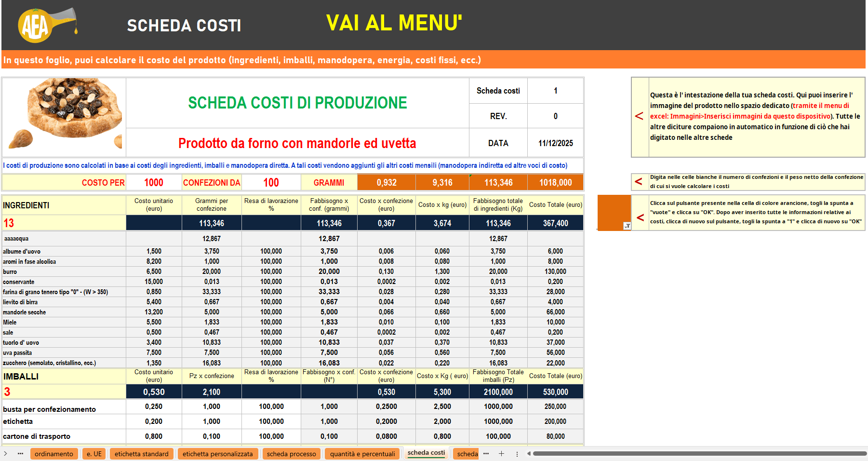
Task: Click the AEA logo icon
Action: coord(47,25)
